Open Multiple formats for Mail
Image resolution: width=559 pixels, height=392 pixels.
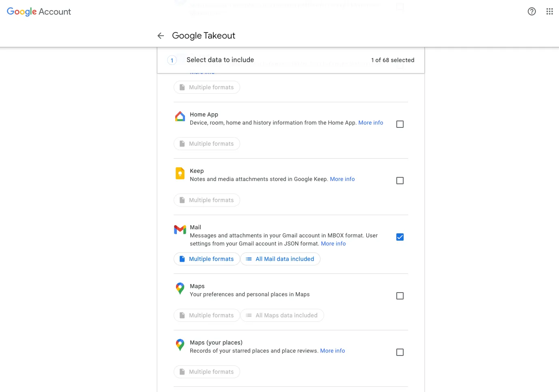point(207,259)
